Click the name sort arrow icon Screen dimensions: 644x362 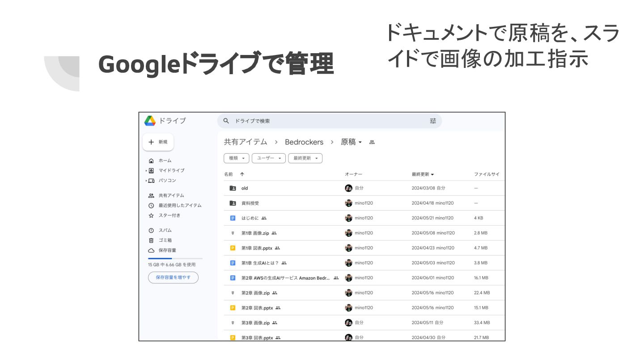242,174
